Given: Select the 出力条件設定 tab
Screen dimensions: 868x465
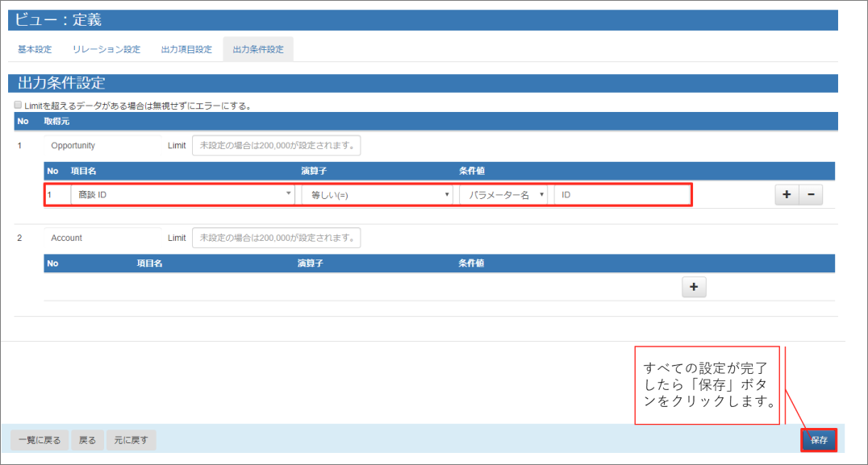Looking at the screenshot, I should pos(258,50).
